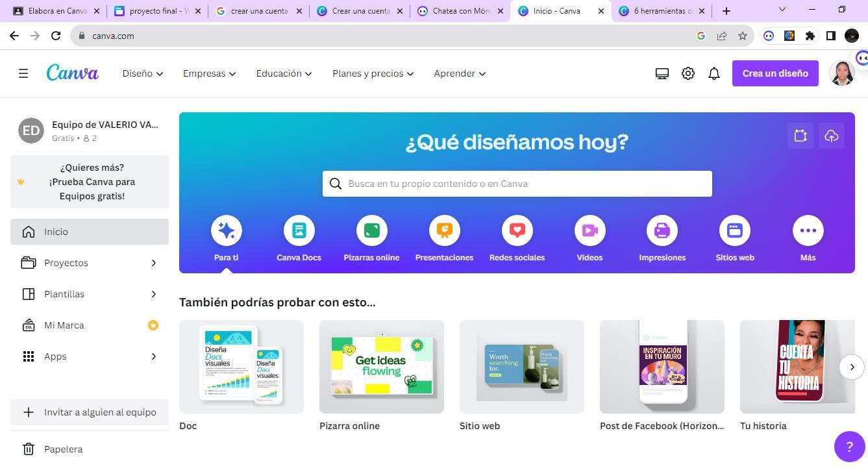Open Papelera in sidebar
Screen dimensions: 868x470
[90, 449]
